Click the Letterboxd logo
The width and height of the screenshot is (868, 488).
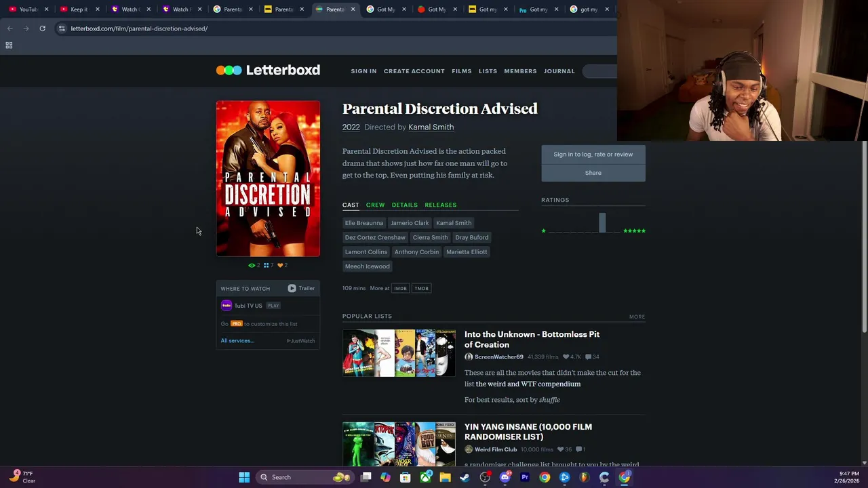[268, 70]
